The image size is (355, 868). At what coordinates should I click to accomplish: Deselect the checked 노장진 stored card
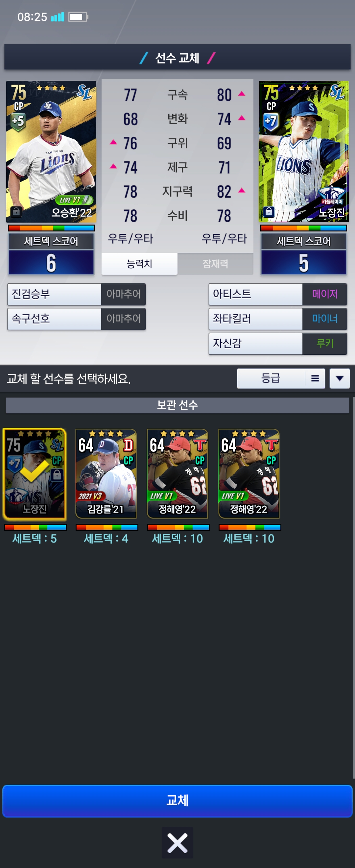[35, 474]
